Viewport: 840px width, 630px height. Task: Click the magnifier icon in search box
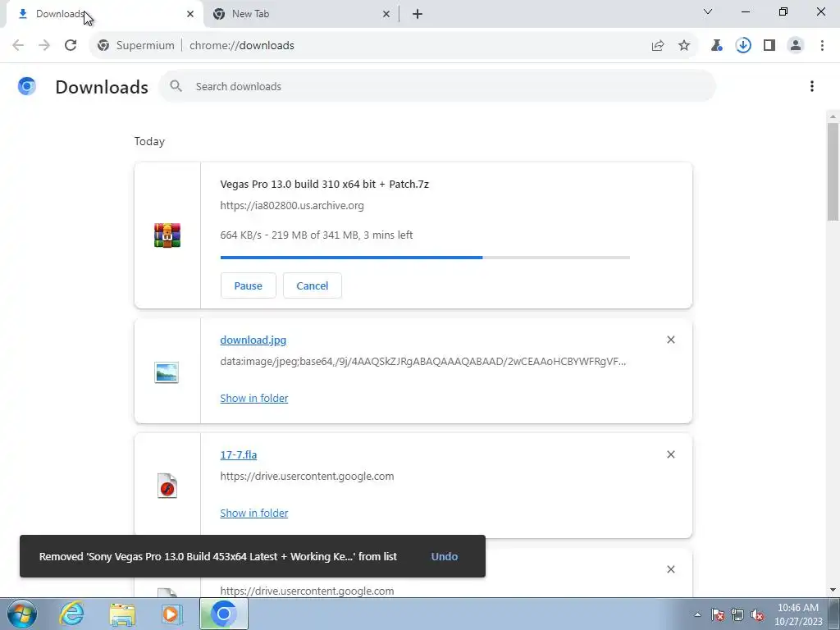tap(176, 86)
